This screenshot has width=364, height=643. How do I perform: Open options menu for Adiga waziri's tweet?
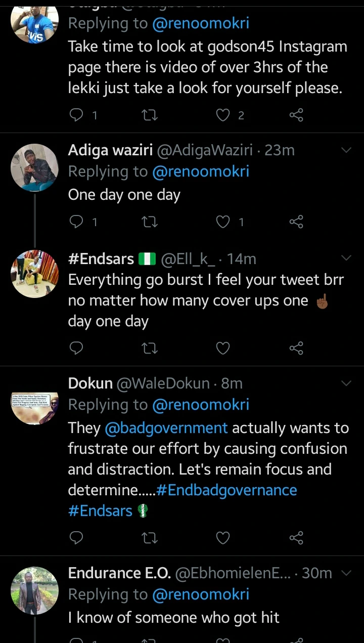point(346,150)
